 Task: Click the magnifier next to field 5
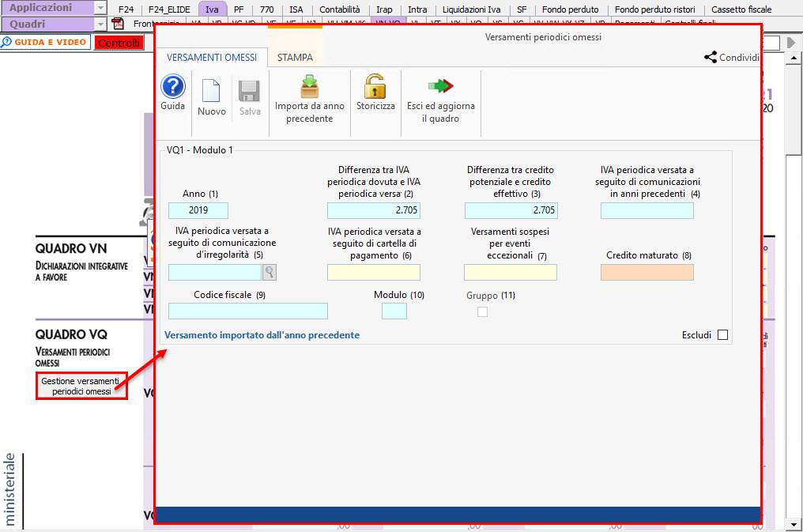270,273
